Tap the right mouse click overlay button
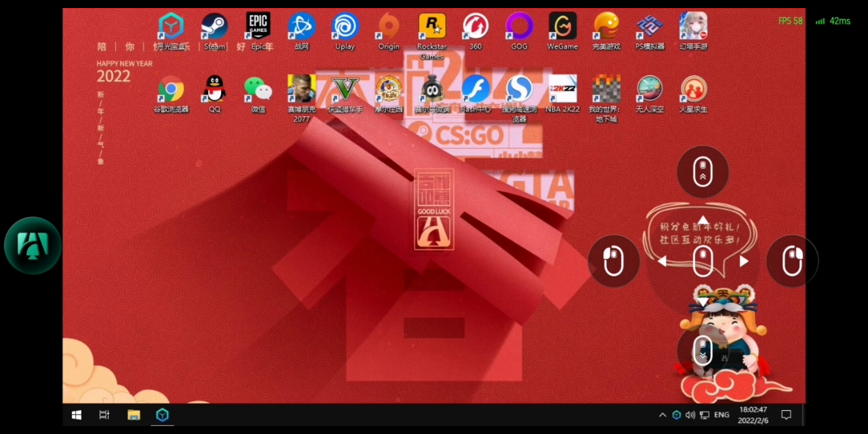Viewport: 868px width, 434px height. [x=792, y=261]
